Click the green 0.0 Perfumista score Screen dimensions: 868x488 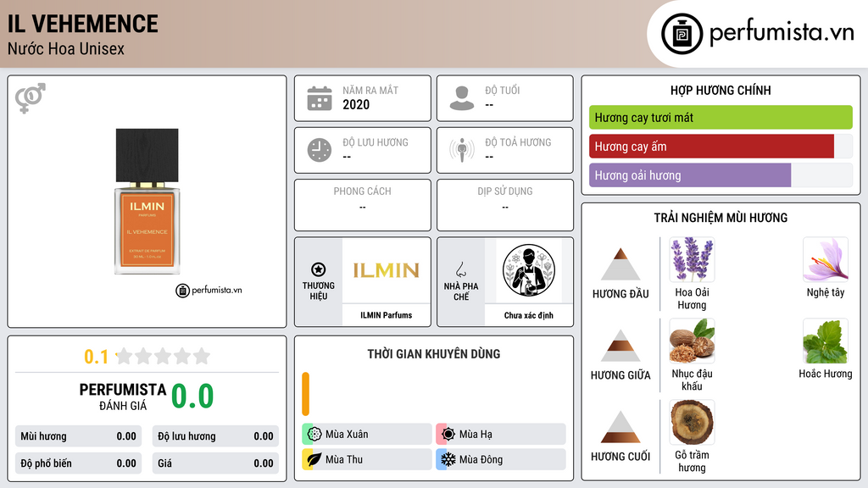(x=192, y=396)
